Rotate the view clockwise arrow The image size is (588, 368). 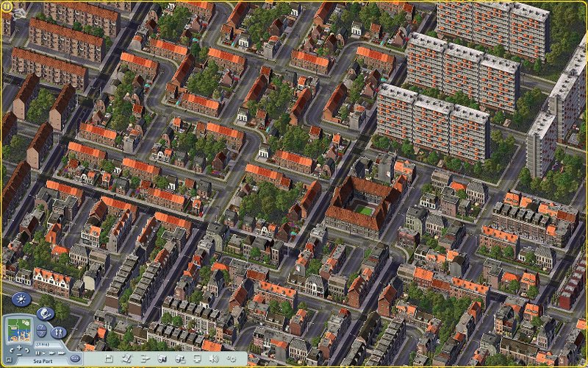click(x=27, y=351)
